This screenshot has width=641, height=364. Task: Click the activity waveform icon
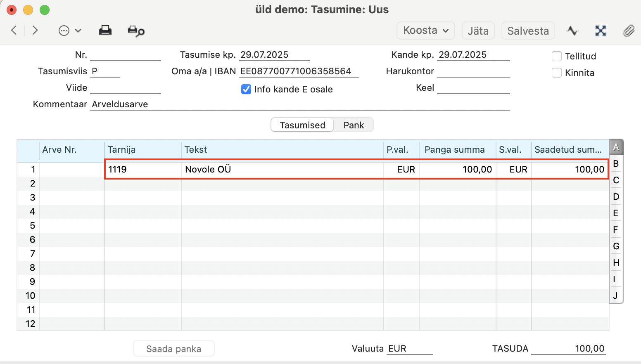point(572,31)
